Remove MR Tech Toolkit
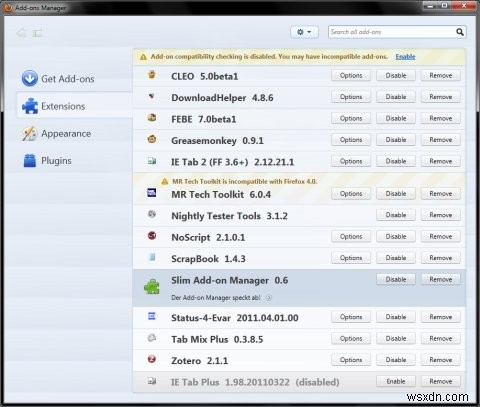480x407 pixels. (440, 193)
